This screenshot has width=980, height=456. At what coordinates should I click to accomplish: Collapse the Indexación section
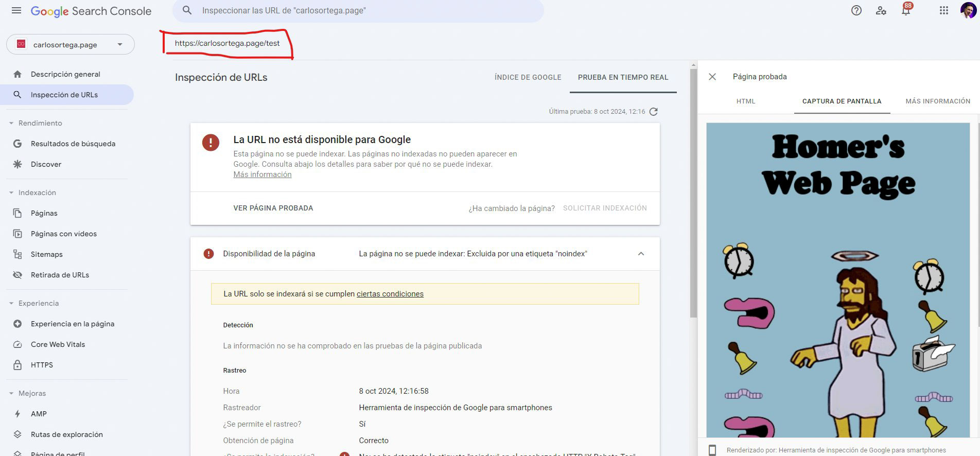tap(11, 192)
